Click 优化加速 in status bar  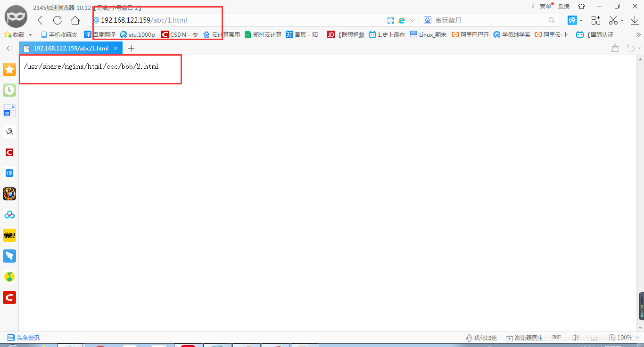(481, 338)
